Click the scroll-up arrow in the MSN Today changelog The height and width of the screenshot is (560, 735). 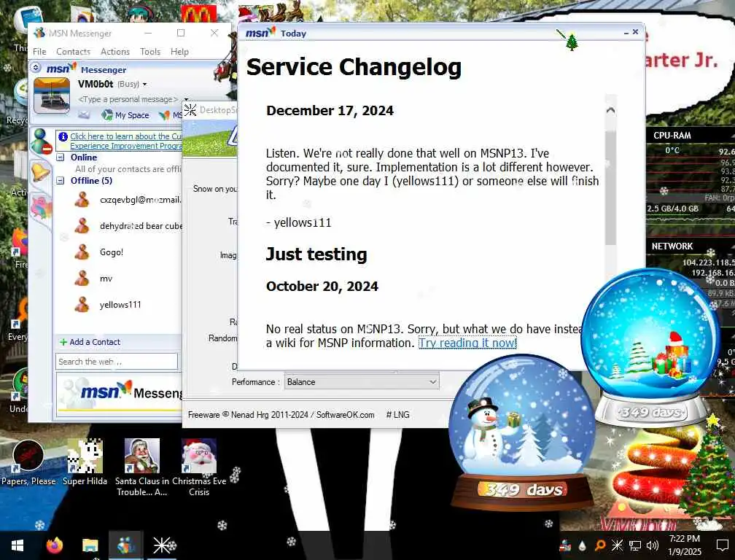coord(610,111)
